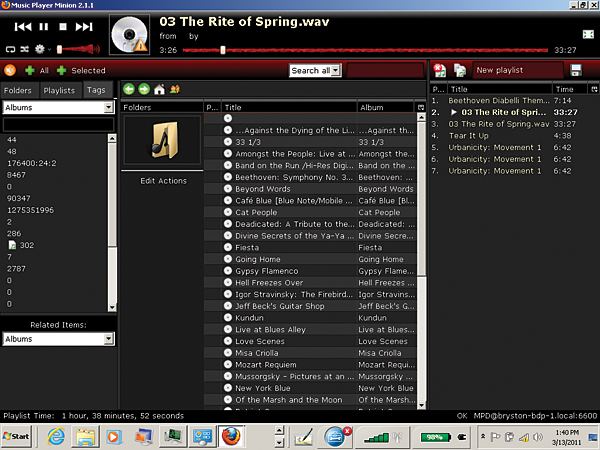Launch Internet Explorer from taskbar

[56, 437]
